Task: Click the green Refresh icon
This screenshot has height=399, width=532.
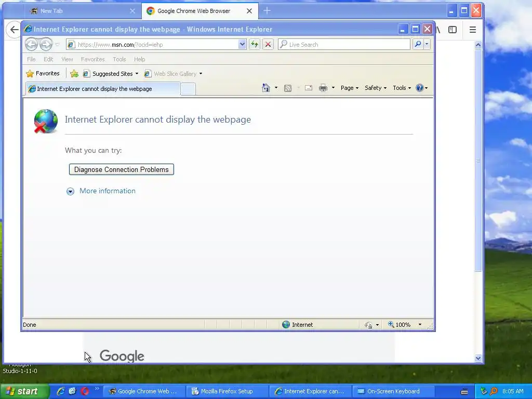Action: point(255,45)
